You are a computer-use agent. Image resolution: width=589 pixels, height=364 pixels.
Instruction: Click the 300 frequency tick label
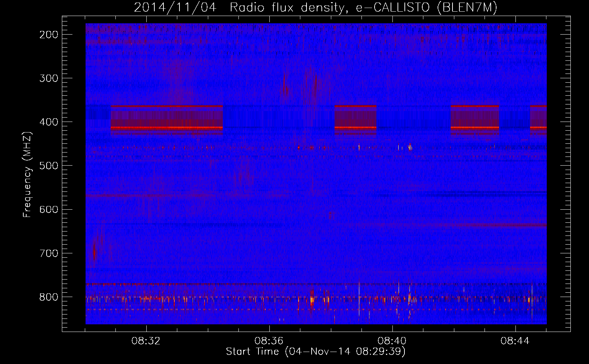[x=48, y=78]
